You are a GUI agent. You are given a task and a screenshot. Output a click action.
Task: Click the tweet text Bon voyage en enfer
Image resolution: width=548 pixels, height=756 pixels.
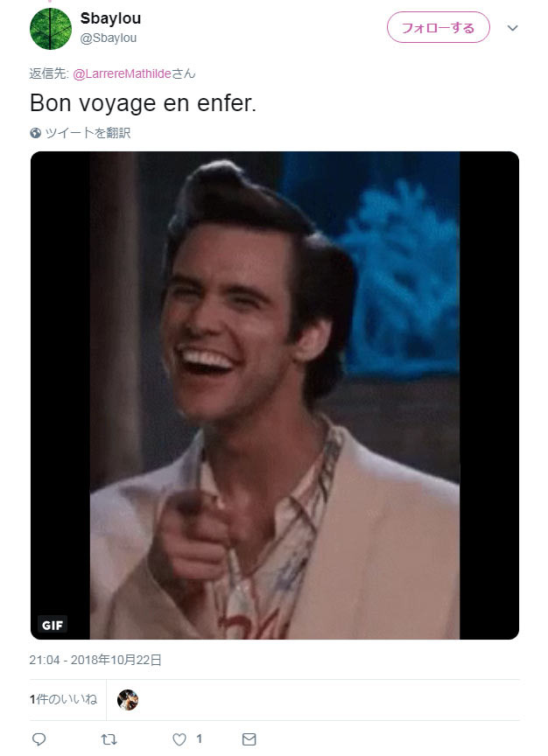(143, 103)
